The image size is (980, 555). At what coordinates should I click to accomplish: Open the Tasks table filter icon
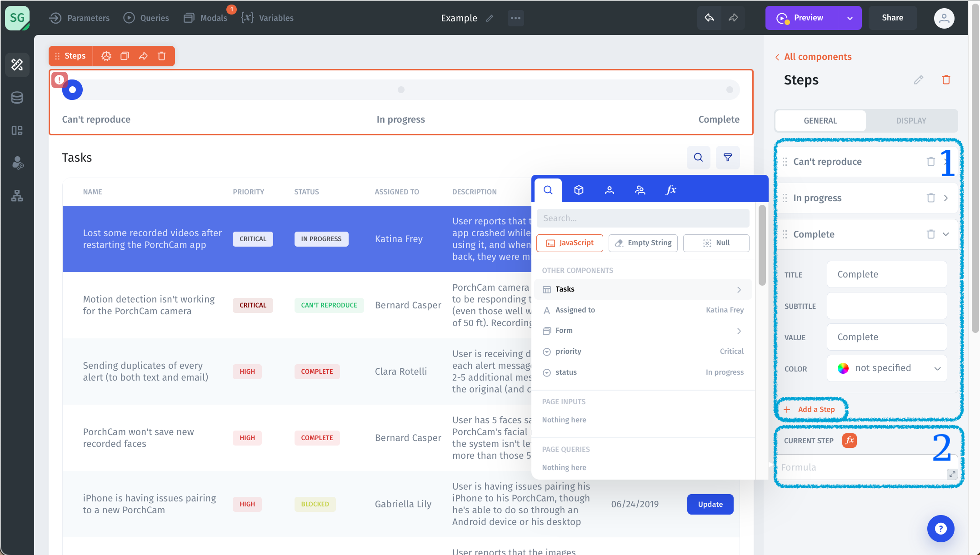pyautogui.click(x=727, y=157)
